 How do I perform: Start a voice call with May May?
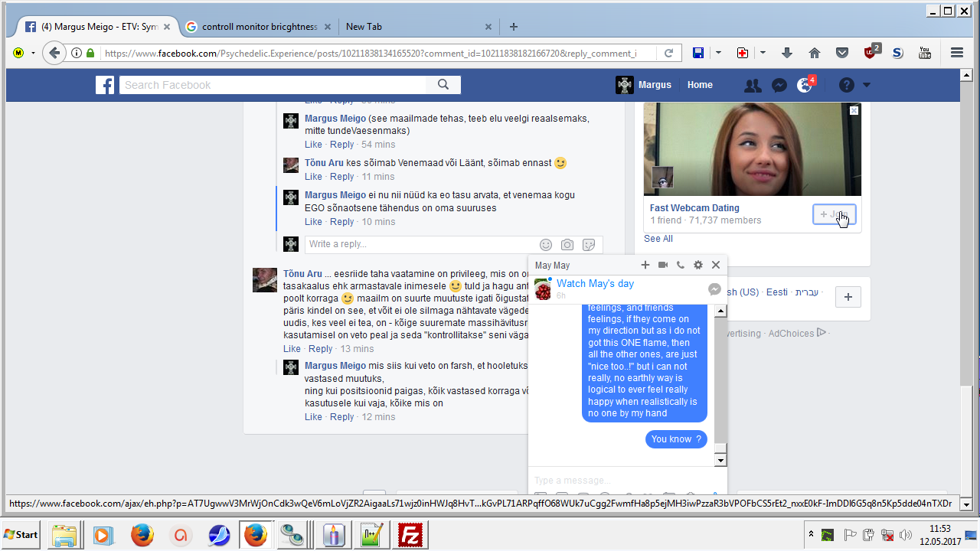[681, 265]
